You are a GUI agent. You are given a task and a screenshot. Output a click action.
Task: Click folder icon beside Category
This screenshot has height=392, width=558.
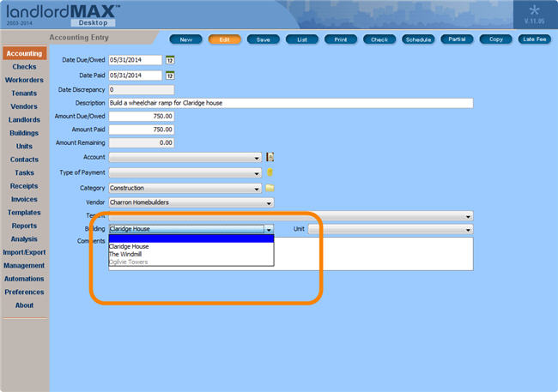tap(270, 188)
